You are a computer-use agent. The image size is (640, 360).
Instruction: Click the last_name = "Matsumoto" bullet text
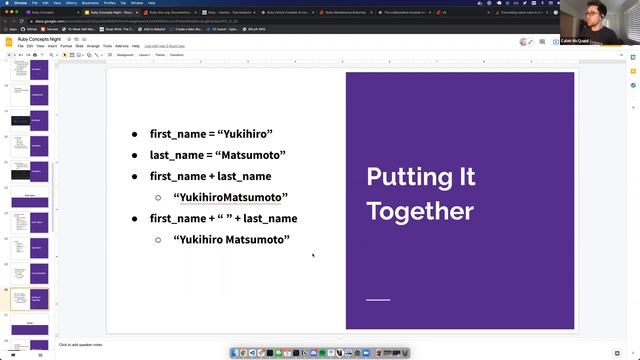(x=218, y=155)
